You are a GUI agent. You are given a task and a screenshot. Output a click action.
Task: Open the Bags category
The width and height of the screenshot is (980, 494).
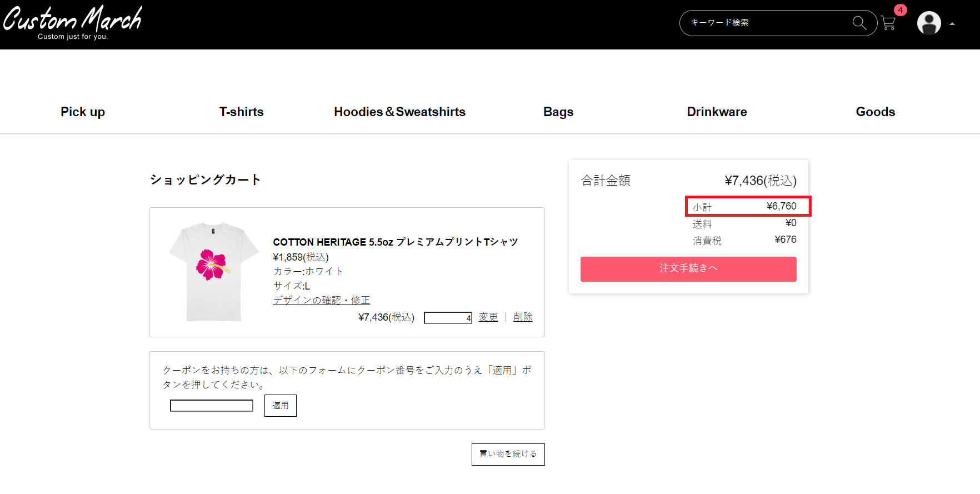click(558, 112)
